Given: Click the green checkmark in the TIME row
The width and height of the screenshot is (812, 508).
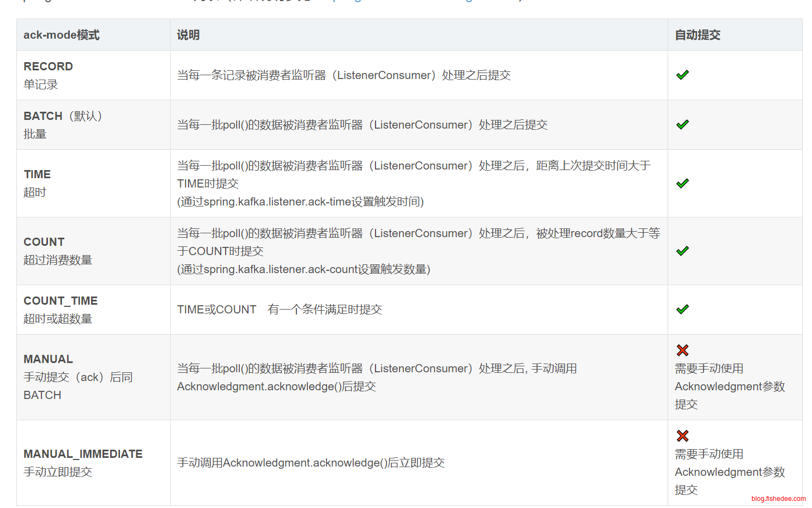Looking at the screenshot, I should pos(682,184).
